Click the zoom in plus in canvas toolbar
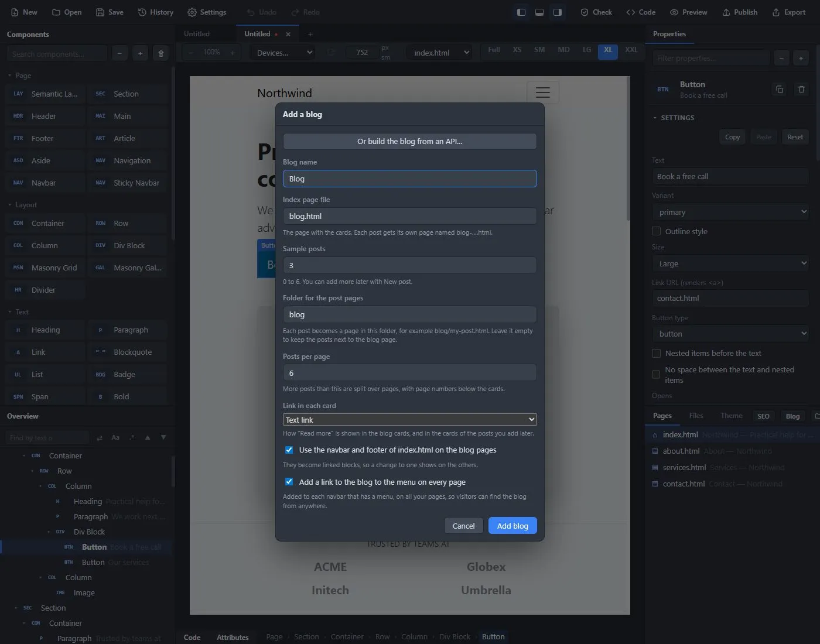Image resolution: width=820 pixels, height=644 pixels. tap(232, 53)
